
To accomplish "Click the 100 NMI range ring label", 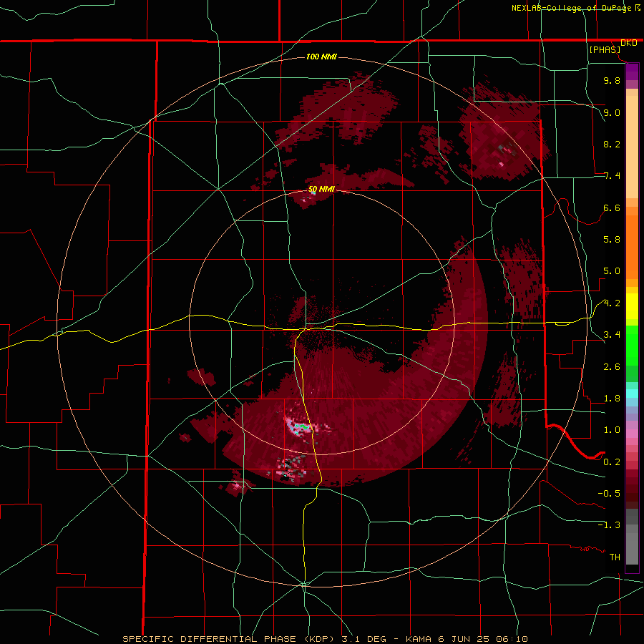I will click(x=321, y=57).
